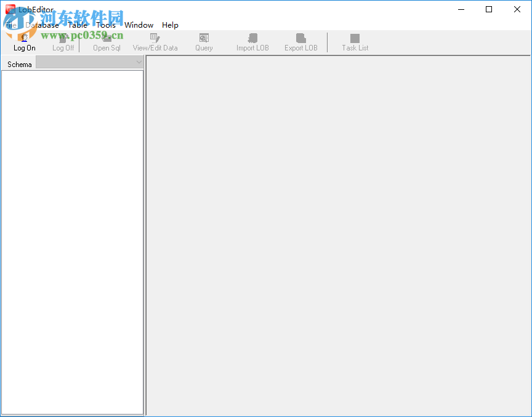Click the Export LOB icon
Image resolution: width=532 pixels, height=417 pixels.
point(300,42)
